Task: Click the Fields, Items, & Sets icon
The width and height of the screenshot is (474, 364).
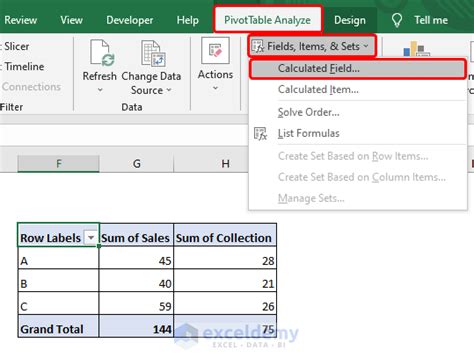Action: tap(258, 46)
